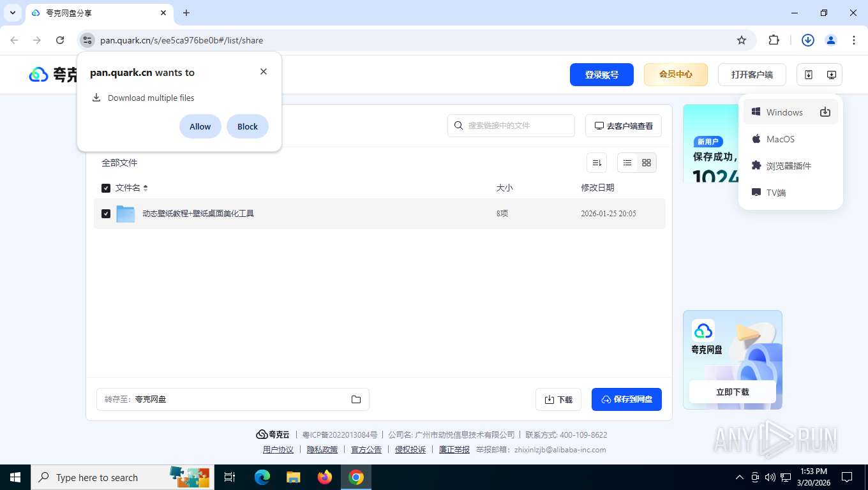Select the 夸克网盘分享 tab
This screenshot has width=868, height=490.
point(100,13)
